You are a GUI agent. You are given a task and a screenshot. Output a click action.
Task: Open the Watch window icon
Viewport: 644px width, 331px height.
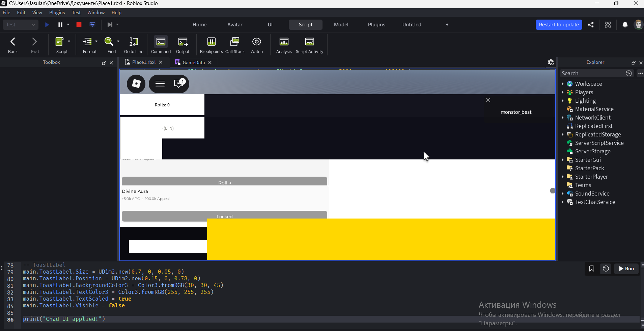tap(256, 45)
